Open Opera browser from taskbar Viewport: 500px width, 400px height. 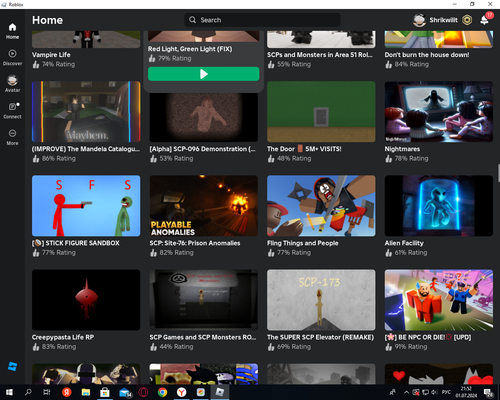pos(143,392)
